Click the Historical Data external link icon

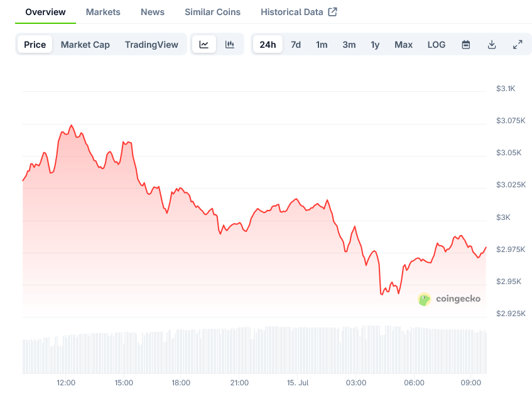click(x=334, y=11)
